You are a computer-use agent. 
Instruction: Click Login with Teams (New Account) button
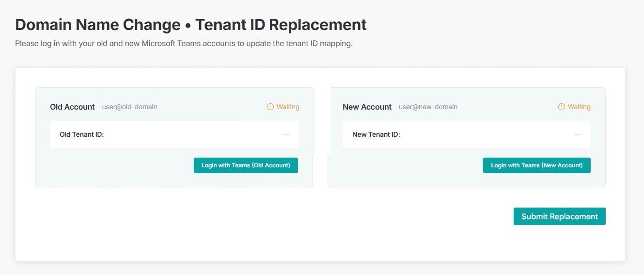[x=536, y=165]
